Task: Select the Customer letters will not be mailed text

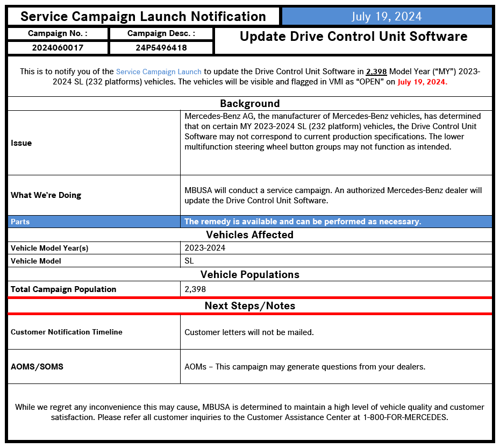Action: click(249, 332)
